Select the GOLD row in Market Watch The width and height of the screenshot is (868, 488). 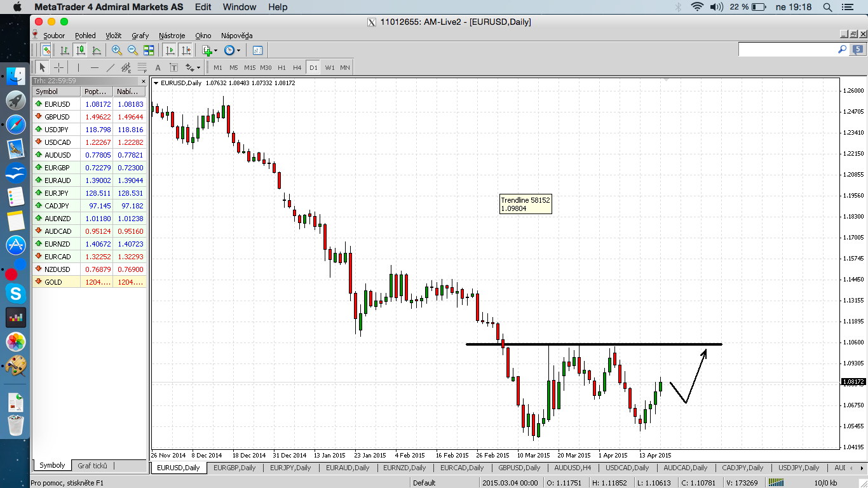pyautogui.click(x=89, y=281)
